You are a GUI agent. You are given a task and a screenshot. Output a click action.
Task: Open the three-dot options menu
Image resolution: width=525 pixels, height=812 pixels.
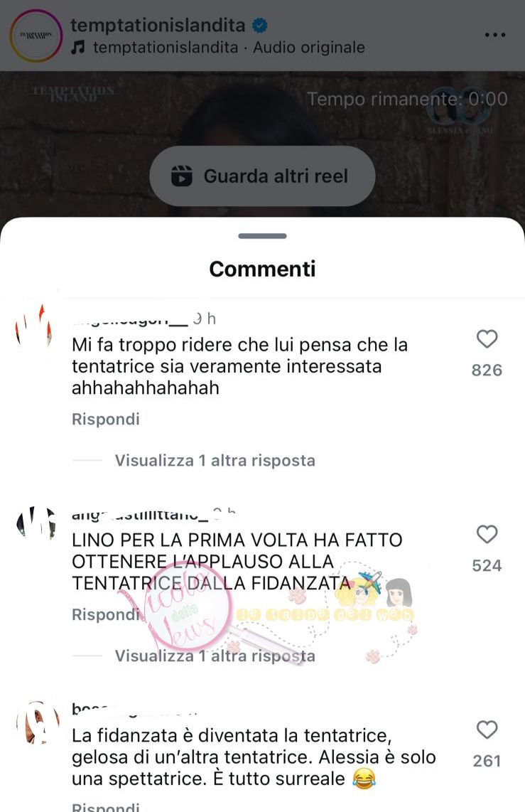pos(495,35)
